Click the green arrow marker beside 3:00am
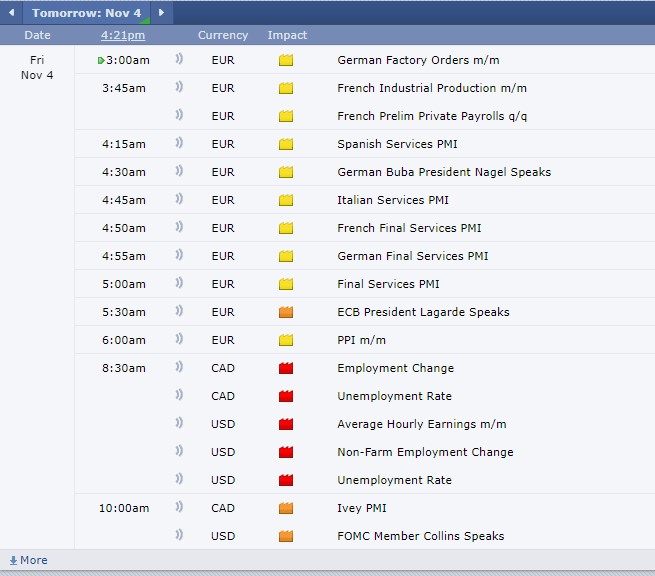The width and height of the screenshot is (655, 576). tap(101, 60)
